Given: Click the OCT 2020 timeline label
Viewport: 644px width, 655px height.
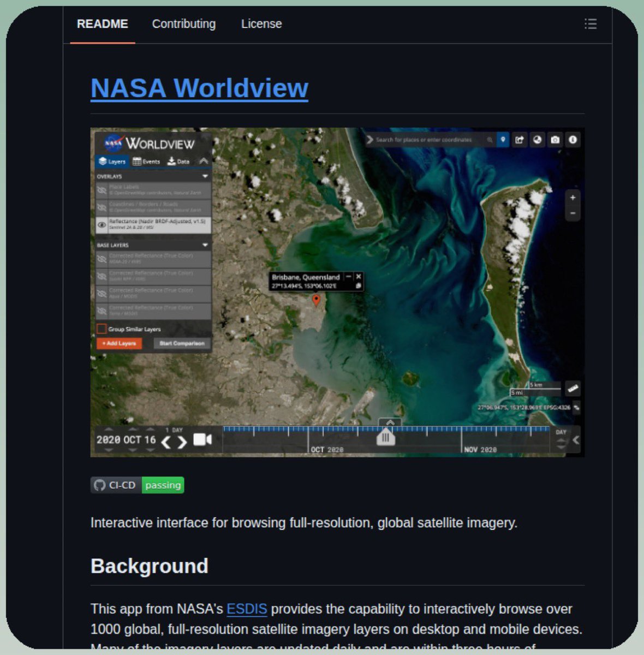Looking at the screenshot, I should click(x=327, y=450).
